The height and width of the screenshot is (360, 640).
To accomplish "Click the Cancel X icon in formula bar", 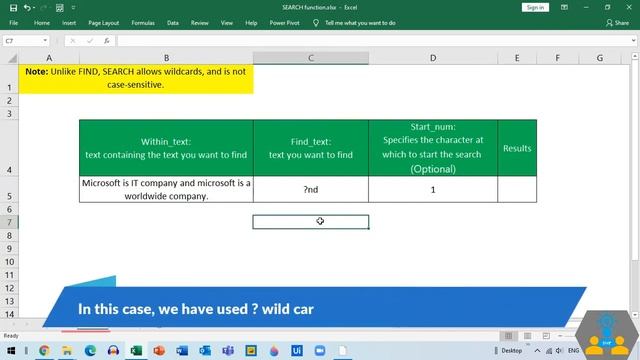I will click(73, 41).
